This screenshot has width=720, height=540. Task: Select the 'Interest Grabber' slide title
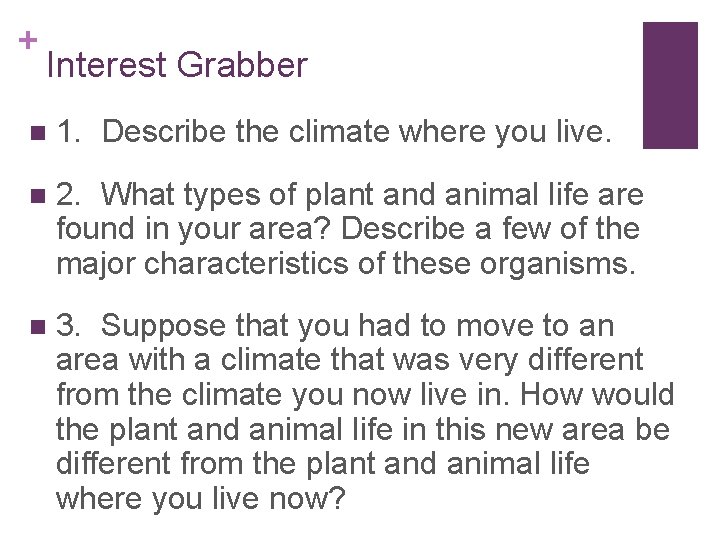point(177,66)
